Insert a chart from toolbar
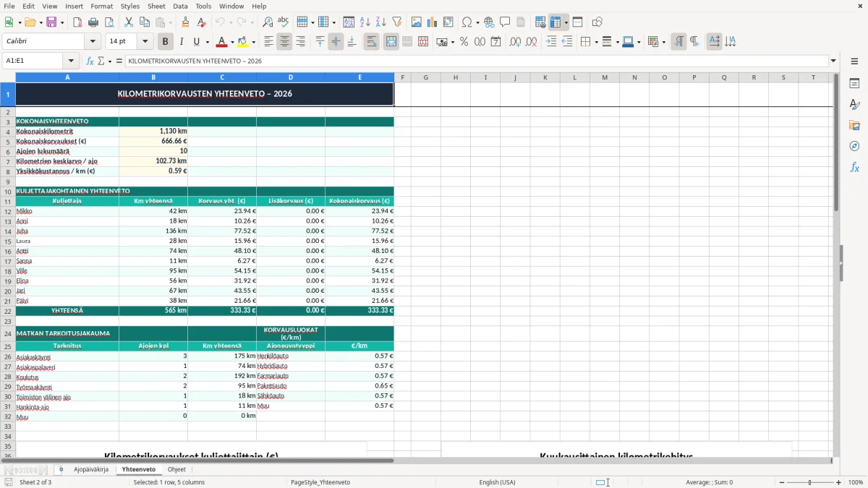This screenshot has height=488, width=868. pyautogui.click(x=433, y=22)
